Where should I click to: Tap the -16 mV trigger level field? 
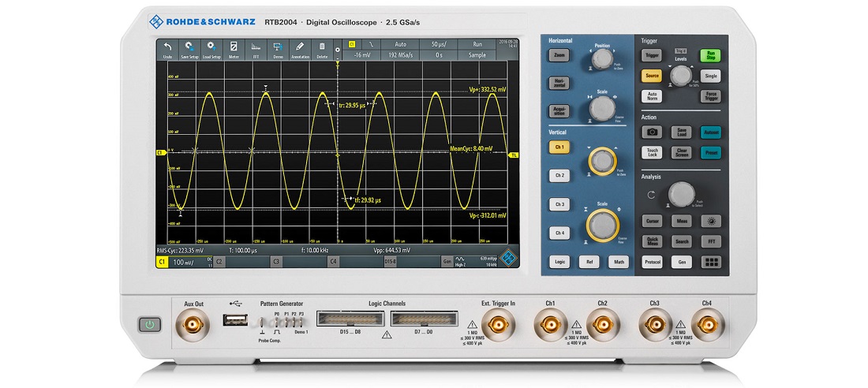tap(361, 54)
